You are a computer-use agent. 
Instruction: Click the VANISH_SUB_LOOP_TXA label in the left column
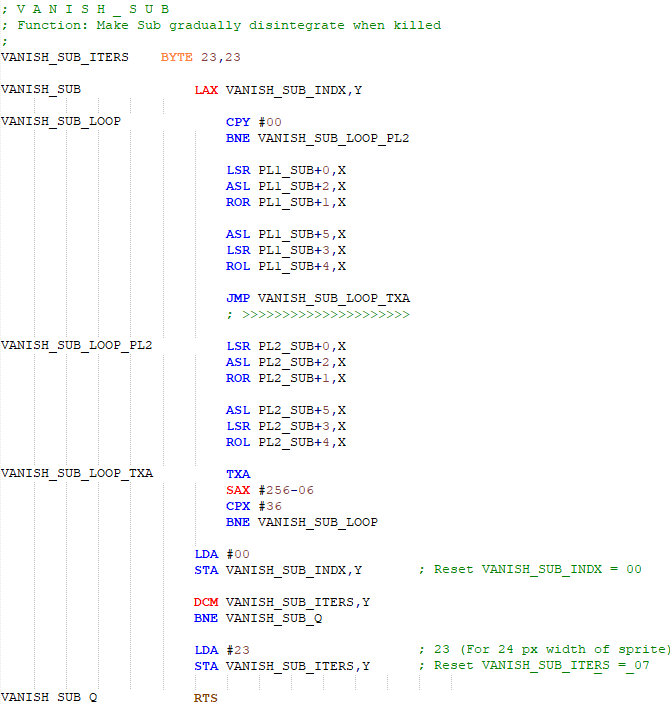(77, 474)
